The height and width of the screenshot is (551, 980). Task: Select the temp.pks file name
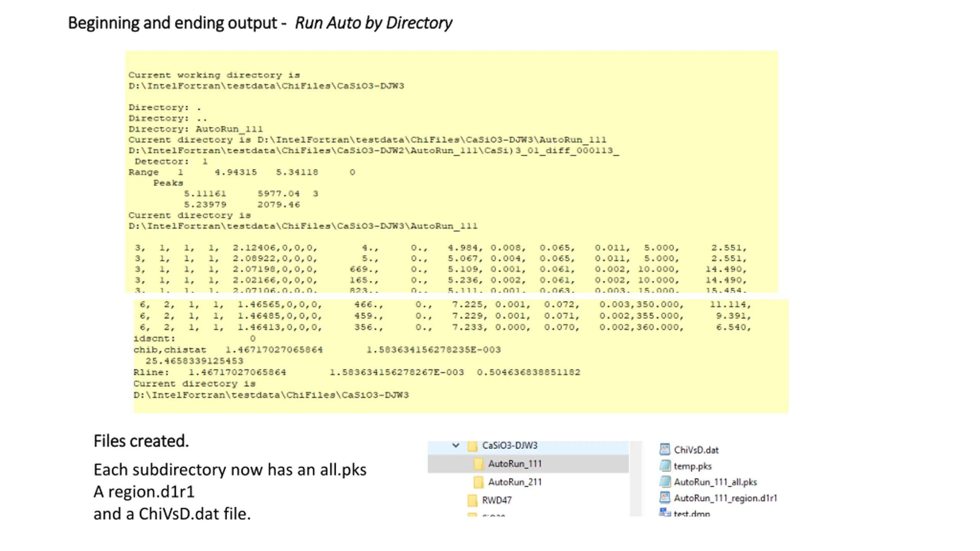pyautogui.click(x=693, y=466)
